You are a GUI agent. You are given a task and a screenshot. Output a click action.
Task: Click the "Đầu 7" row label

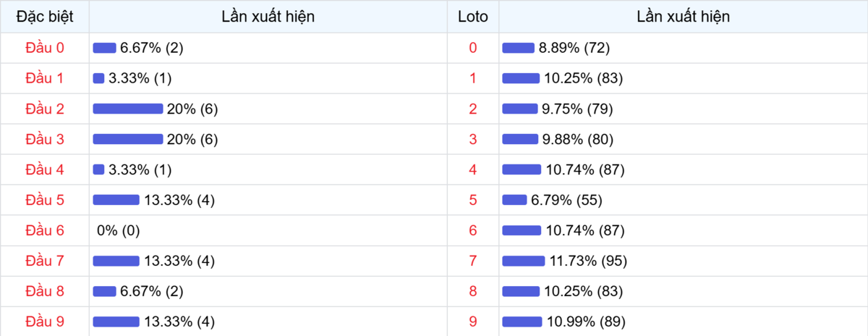click(45, 261)
